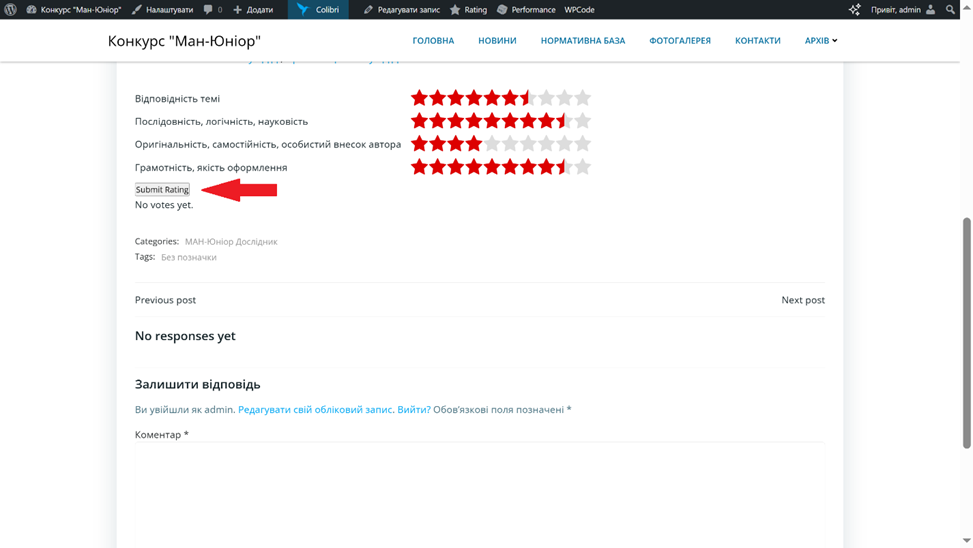Open "Фотогалерея" navigation item

tap(680, 41)
